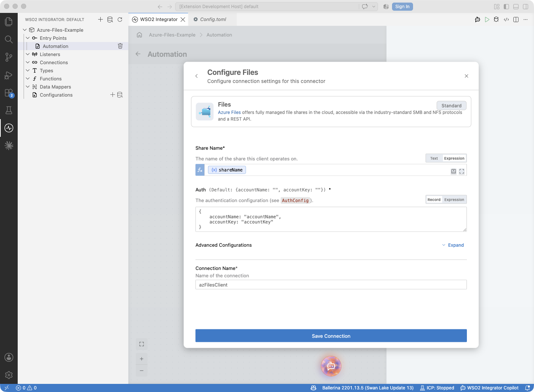
Task: Collapse the Listeners tree node
Action: point(28,54)
